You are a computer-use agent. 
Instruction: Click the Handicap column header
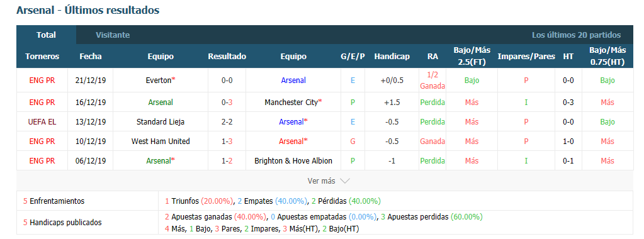[392, 56]
